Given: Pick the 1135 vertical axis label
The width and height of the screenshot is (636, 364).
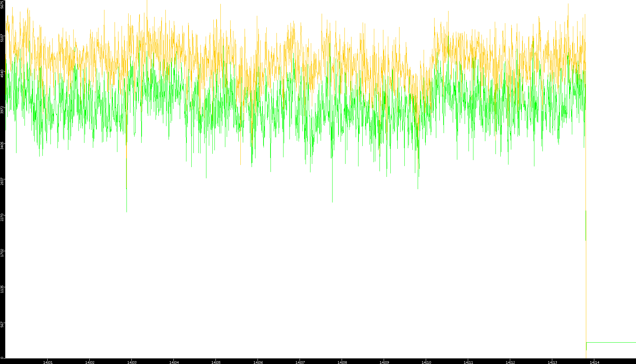Looking at the screenshot, I should click(2, 289).
